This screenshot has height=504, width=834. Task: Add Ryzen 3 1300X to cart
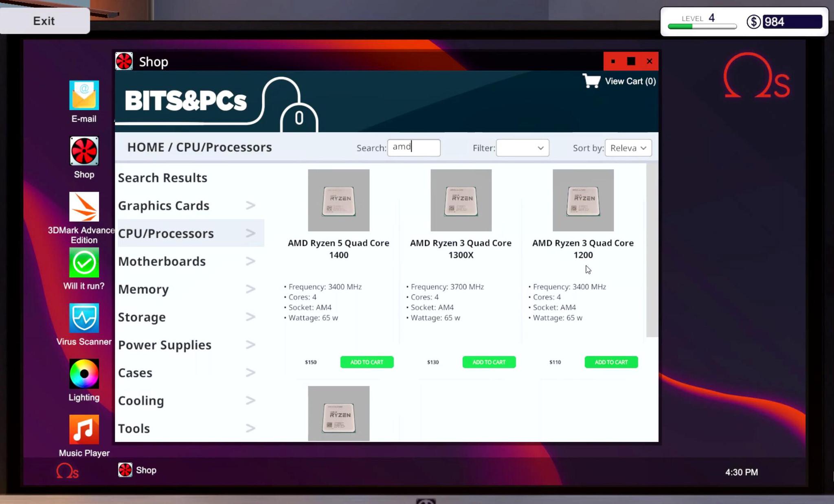pos(489,362)
